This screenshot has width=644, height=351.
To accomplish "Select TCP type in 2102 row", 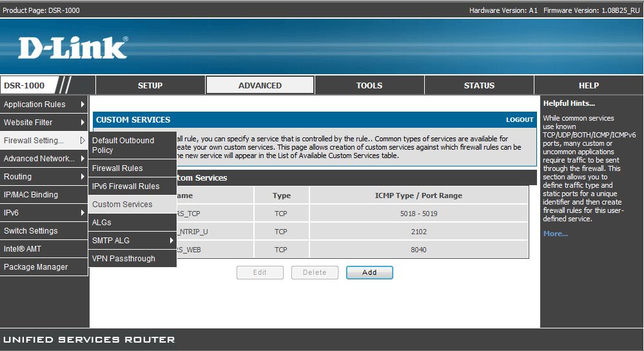I will pyautogui.click(x=281, y=232).
